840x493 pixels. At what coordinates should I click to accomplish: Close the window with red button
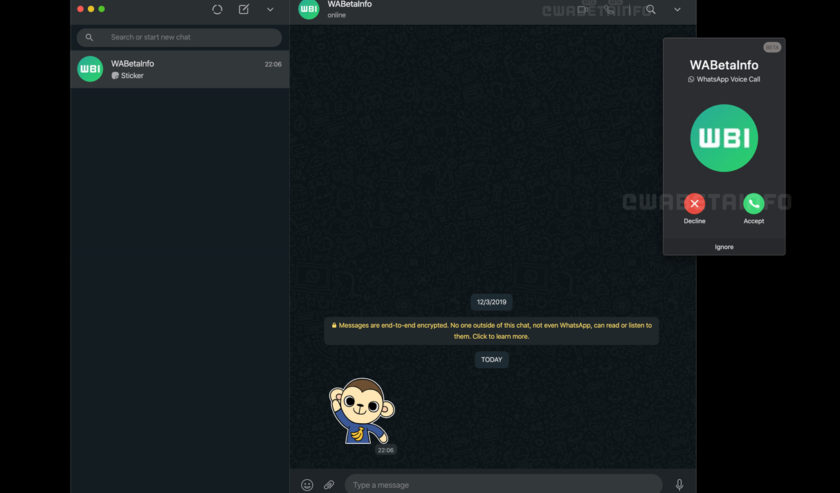pos(80,9)
